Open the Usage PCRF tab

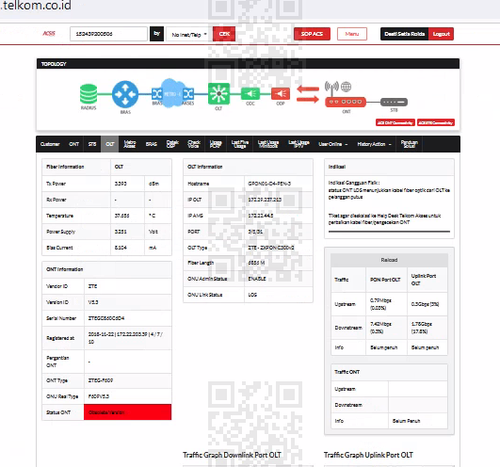click(216, 144)
